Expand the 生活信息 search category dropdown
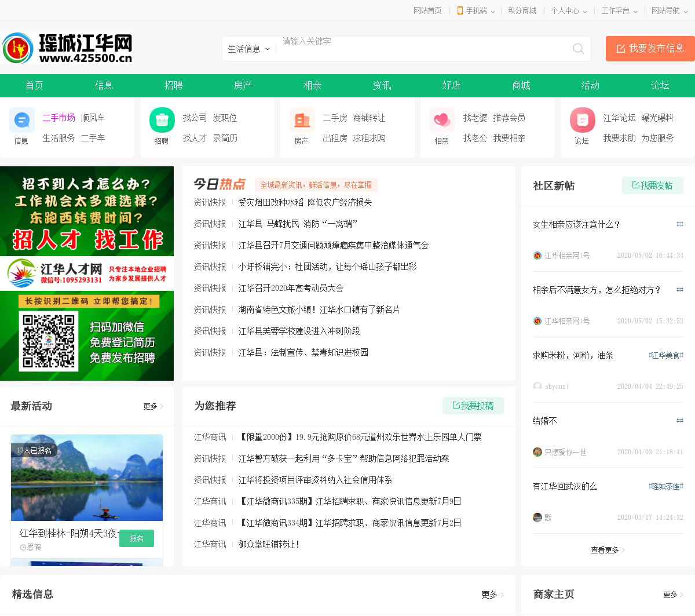Viewport: 695px width, 616px height. [248, 49]
